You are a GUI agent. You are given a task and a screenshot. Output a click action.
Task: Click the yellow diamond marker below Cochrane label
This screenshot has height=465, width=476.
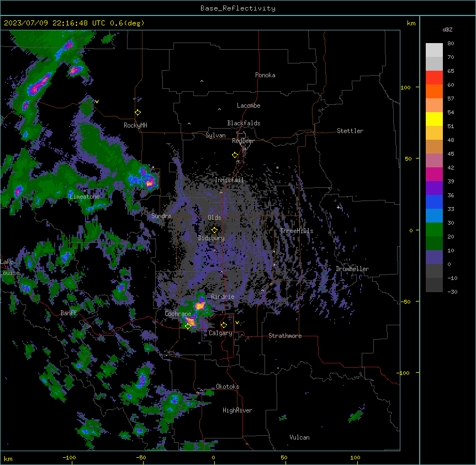(188, 326)
